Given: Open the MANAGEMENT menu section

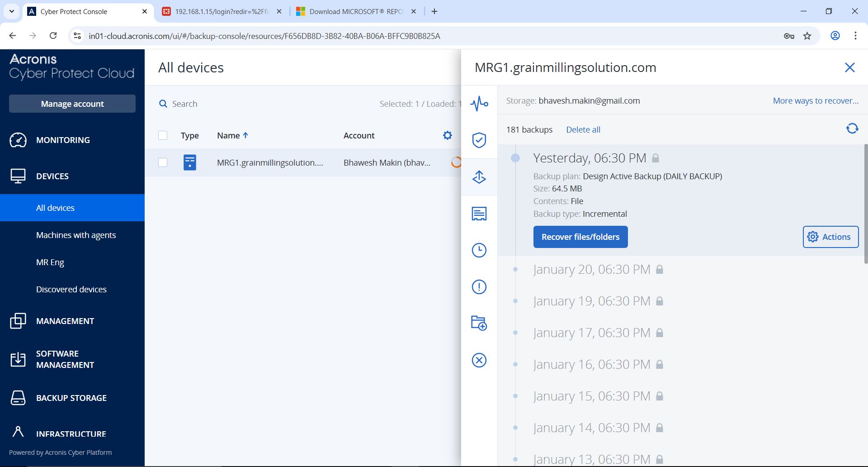Looking at the screenshot, I should [72, 321].
